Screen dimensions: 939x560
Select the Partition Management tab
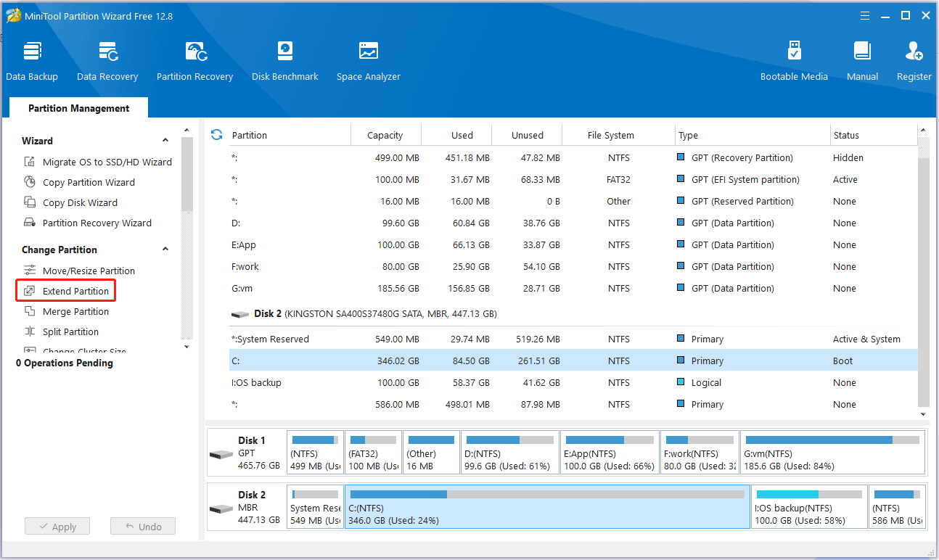78,108
